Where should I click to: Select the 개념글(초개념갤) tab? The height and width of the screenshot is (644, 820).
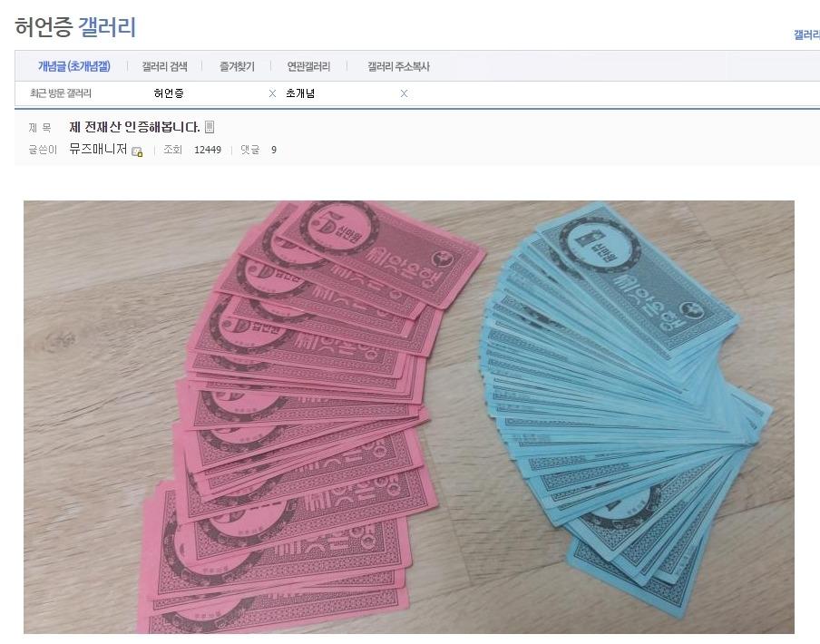coord(73,66)
